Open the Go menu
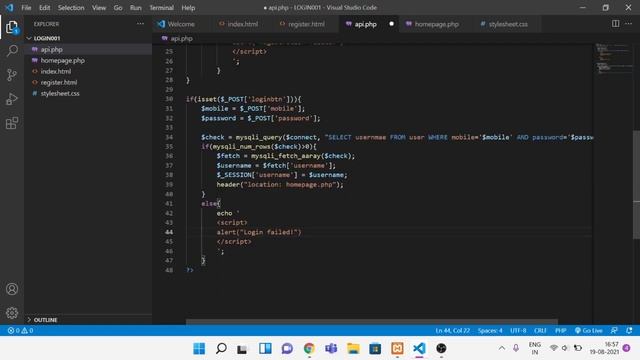Viewport: 640px width, 360px height. (118, 7)
